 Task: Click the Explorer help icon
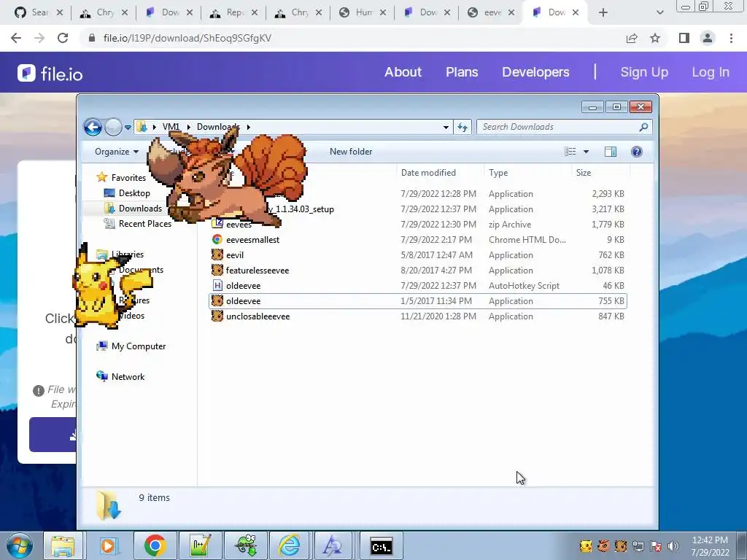coord(636,152)
